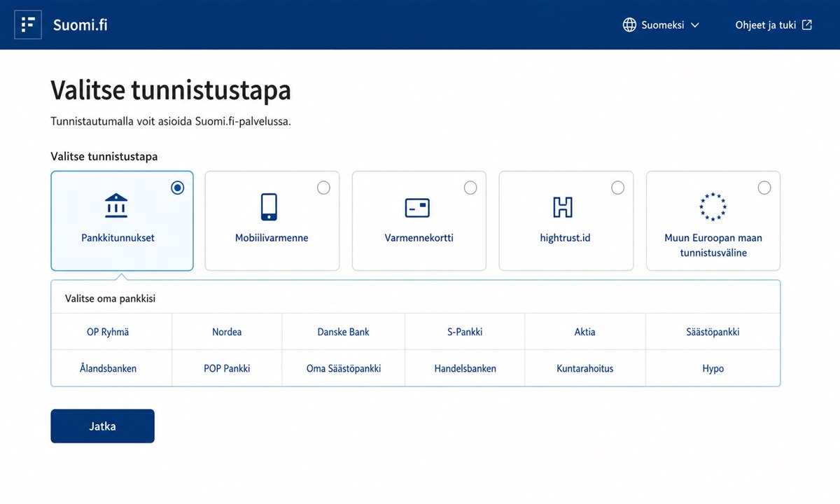Image resolution: width=840 pixels, height=504 pixels.
Task: Click the hightrust.id H logo icon
Action: [x=563, y=207]
